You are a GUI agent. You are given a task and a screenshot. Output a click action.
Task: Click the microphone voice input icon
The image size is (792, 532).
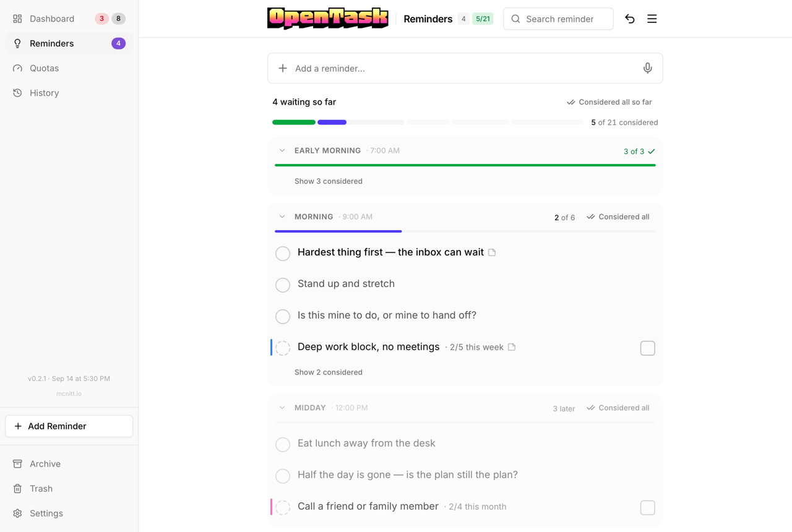647,68
